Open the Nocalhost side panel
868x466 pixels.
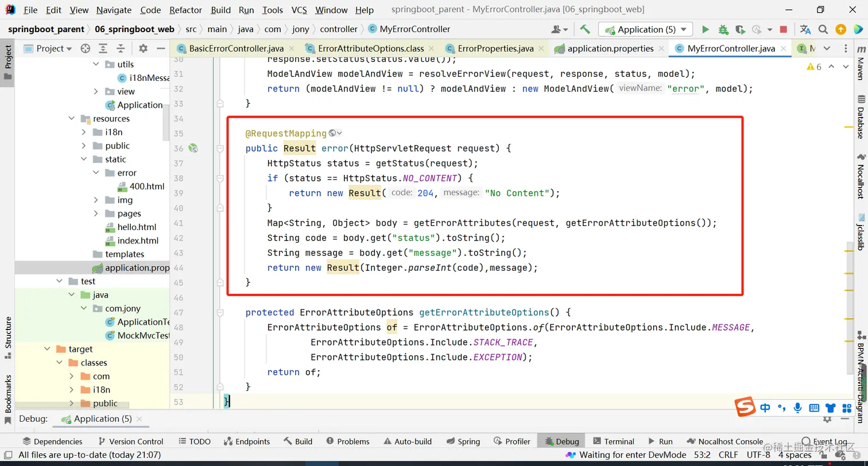pos(861,176)
